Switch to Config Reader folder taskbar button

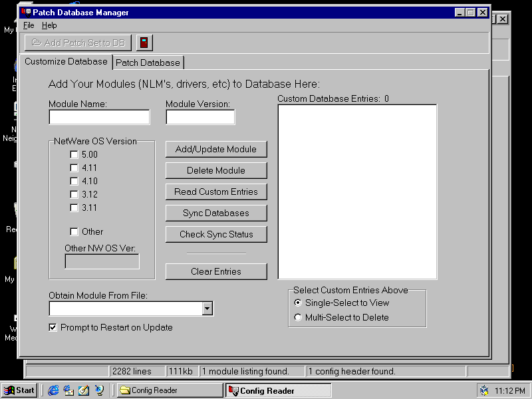click(170, 390)
